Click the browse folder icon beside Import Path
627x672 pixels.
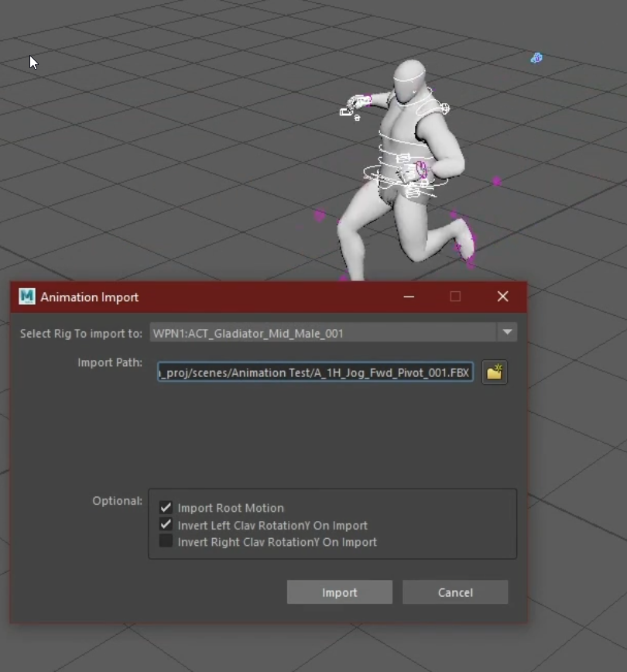pos(495,372)
